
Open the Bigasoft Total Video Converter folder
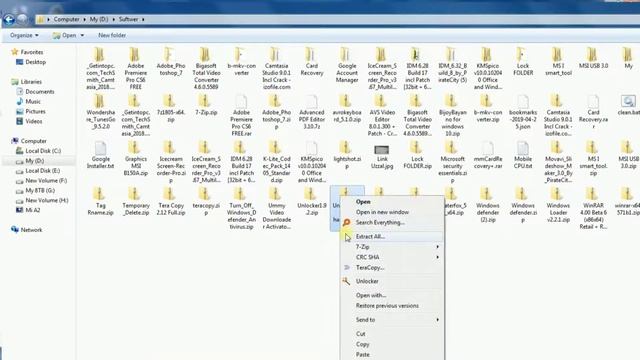point(206,69)
